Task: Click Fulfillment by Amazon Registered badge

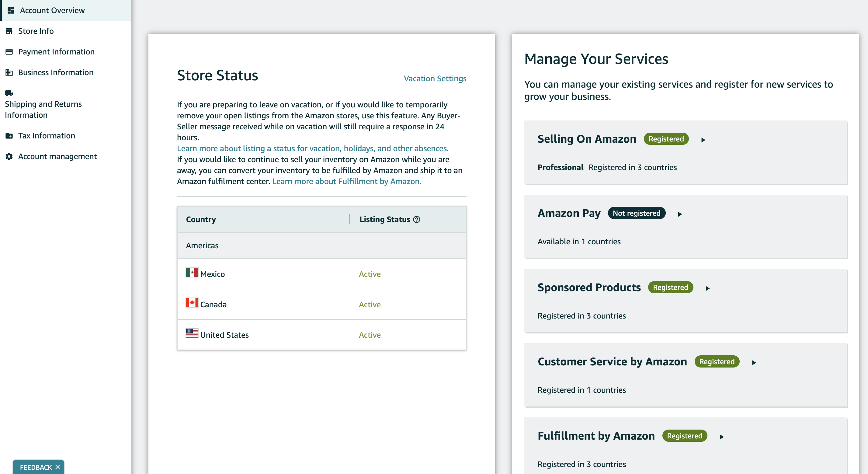Action: pyautogui.click(x=684, y=436)
